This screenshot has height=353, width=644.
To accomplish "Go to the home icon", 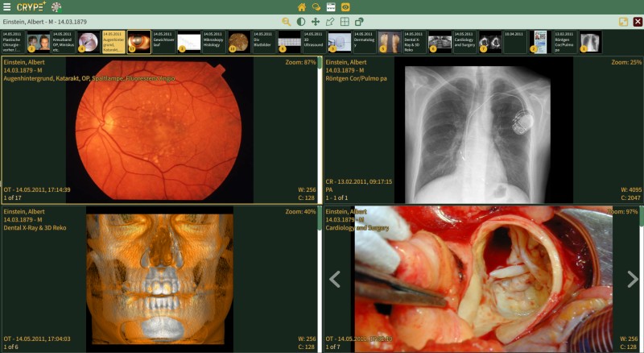I will (302, 6).
